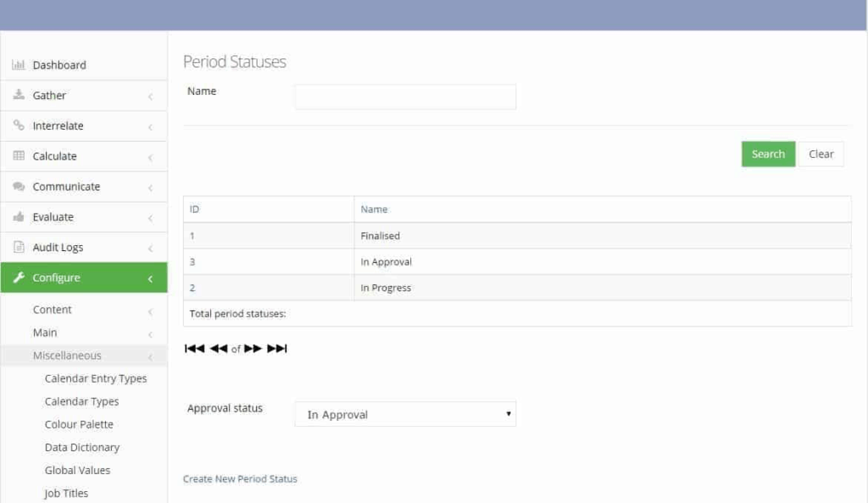Screen dimensions: 868x503
Task: Click the Communicate chat bubbles icon
Action: pos(19,186)
